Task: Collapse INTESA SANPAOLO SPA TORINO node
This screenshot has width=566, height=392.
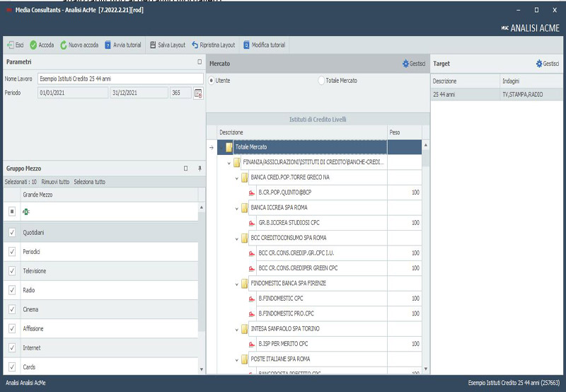Action: [236, 329]
